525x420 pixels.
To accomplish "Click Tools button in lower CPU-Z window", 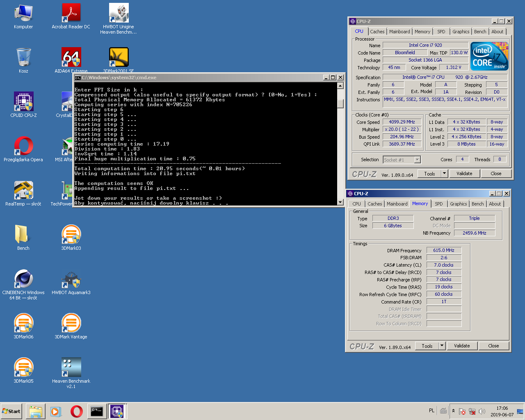I will (x=427, y=346).
